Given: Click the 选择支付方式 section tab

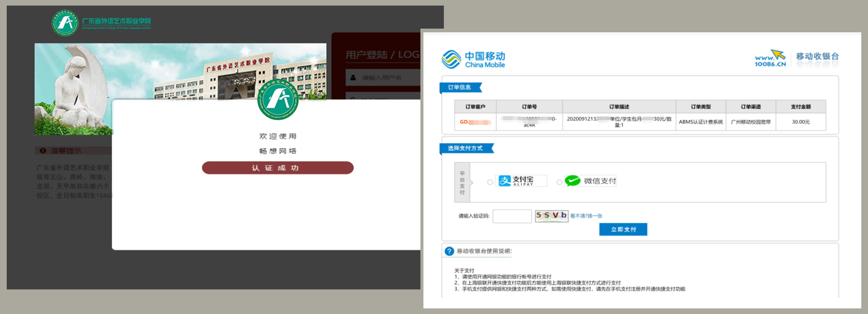Looking at the screenshot, I should click(x=465, y=148).
